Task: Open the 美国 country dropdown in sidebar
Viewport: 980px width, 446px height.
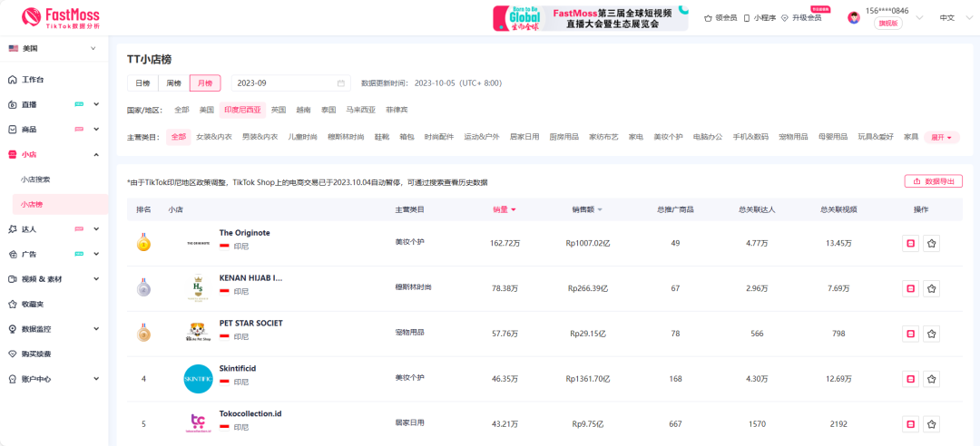Action: [54, 49]
